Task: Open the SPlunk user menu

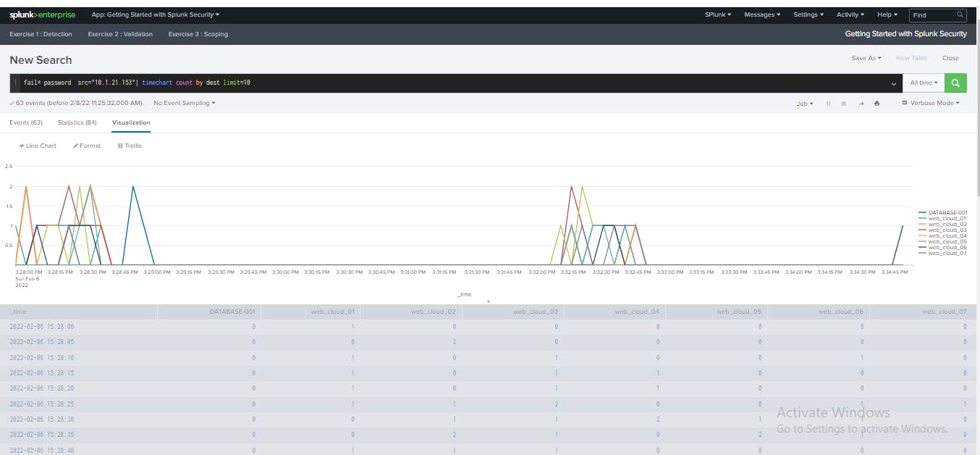Action: tap(718, 14)
